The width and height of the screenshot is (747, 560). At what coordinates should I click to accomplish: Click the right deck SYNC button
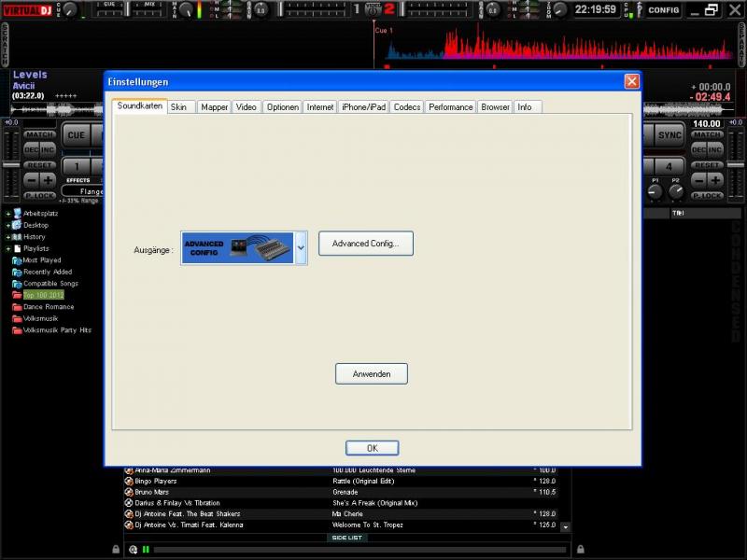(x=669, y=135)
